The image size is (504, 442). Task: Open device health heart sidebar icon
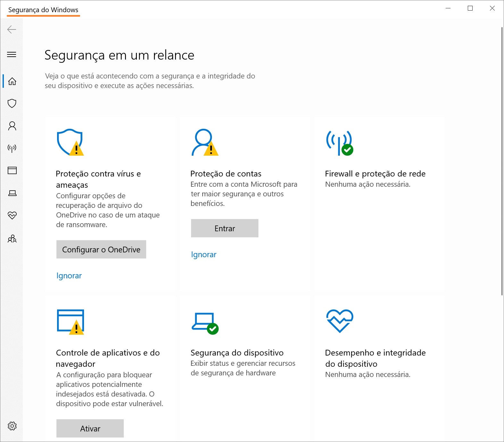(x=12, y=215)
